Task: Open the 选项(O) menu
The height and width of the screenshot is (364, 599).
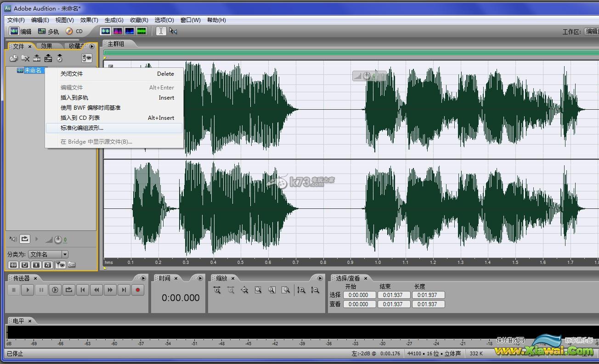Action: [x=164, y=20]
